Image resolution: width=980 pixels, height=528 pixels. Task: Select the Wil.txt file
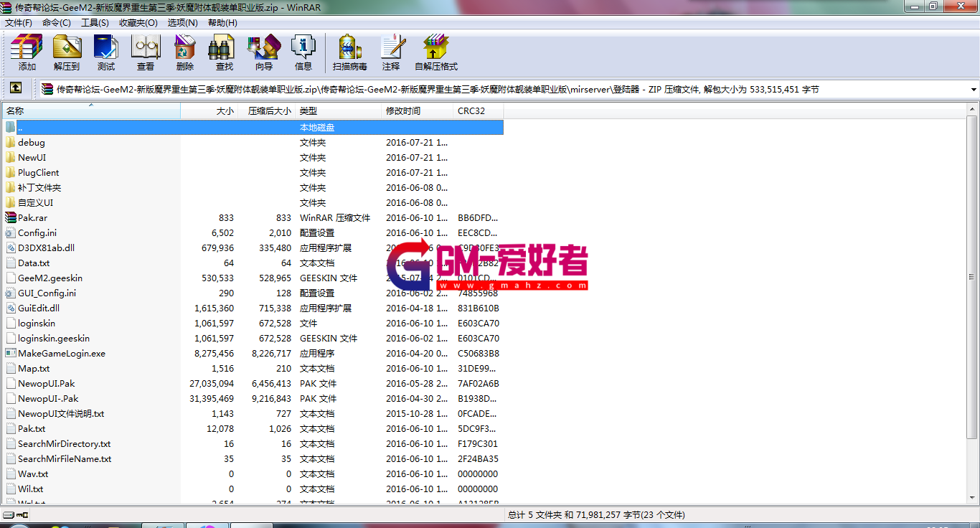tap(30, 489)
